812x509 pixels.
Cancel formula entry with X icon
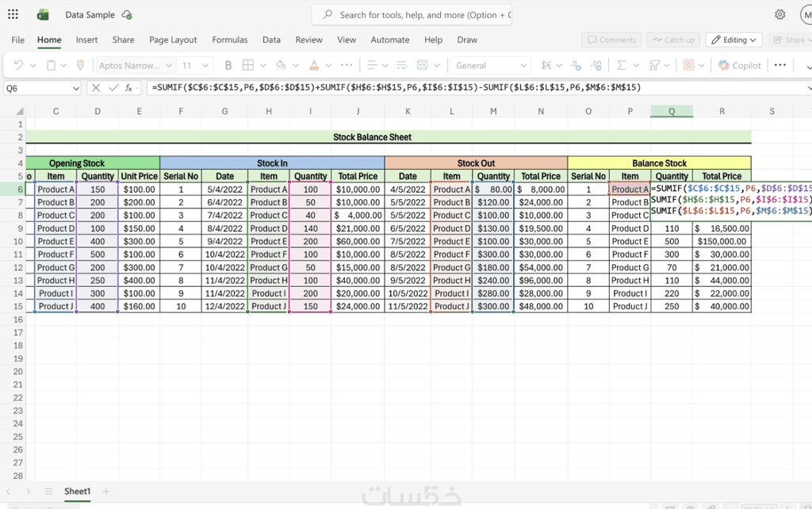[96, 88]
